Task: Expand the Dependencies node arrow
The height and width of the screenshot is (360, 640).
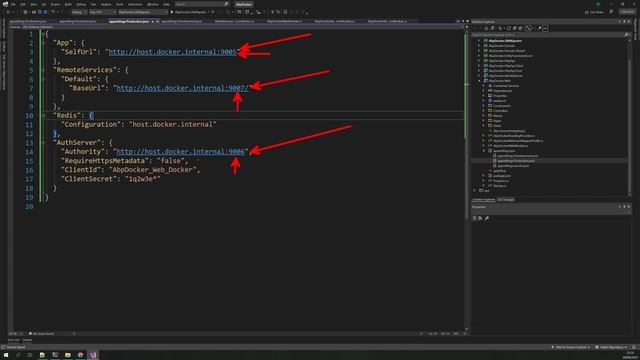Action: pyautogui.click(x=484, y=91)
